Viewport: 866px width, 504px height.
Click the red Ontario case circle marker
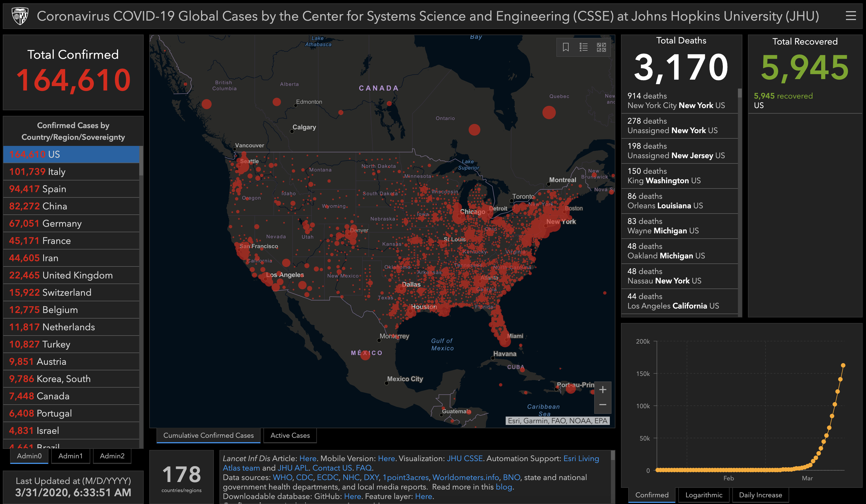coord(474,129)
